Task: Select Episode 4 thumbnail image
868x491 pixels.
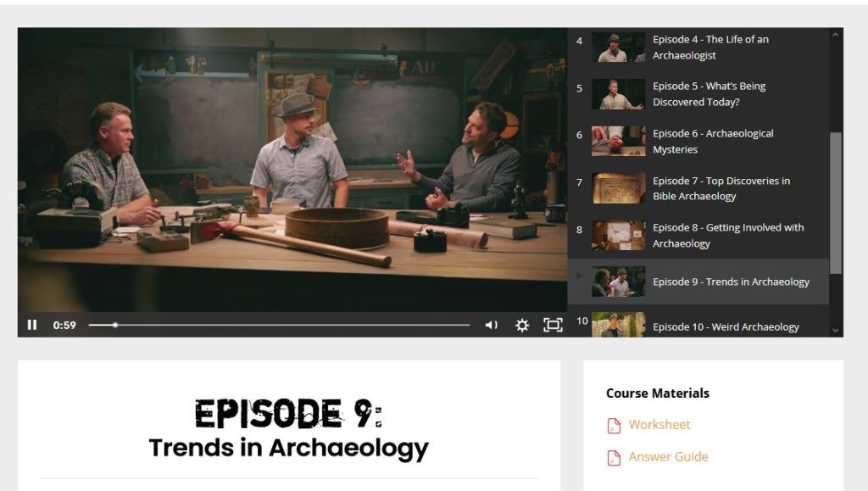Action: (x=618, y=47)
